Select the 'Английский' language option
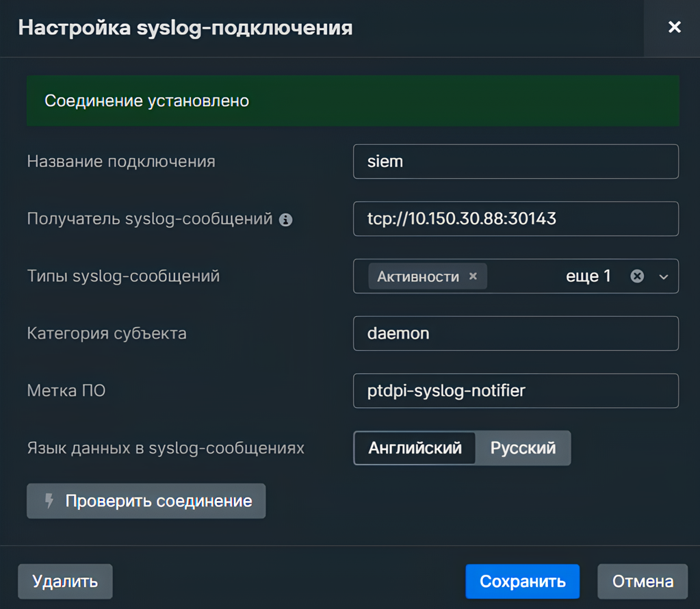700x609 pixels. (414, 448)
